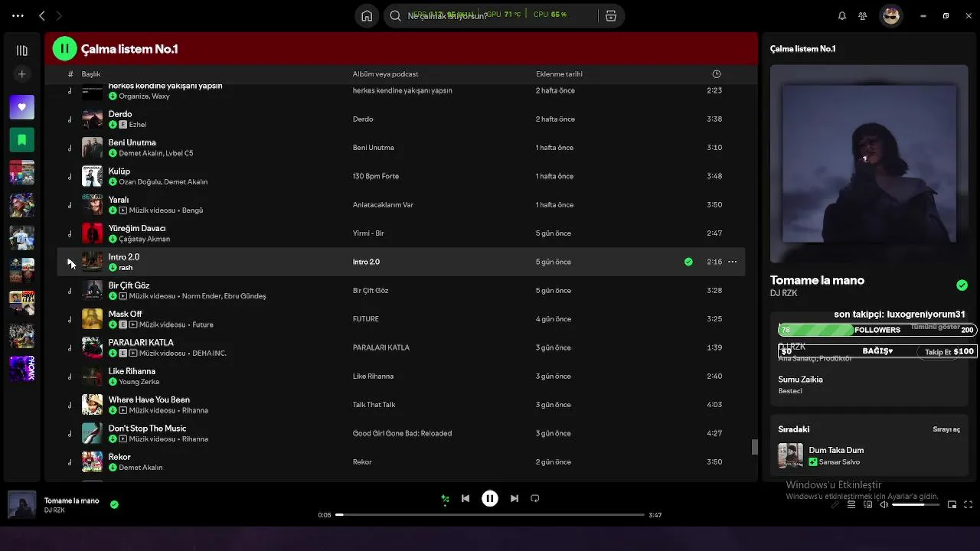Skip to next track
Viewport: 980px width, 551px height.
coord(514,498)
